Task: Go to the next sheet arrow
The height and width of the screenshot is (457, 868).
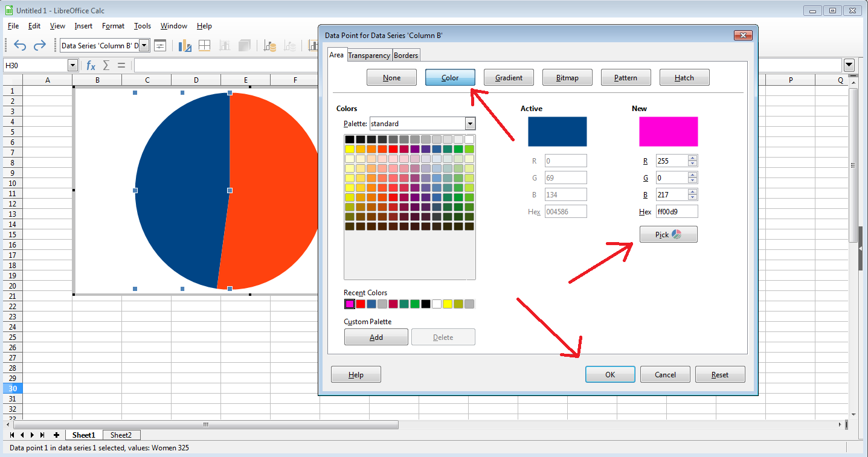Action: point(32,435)
